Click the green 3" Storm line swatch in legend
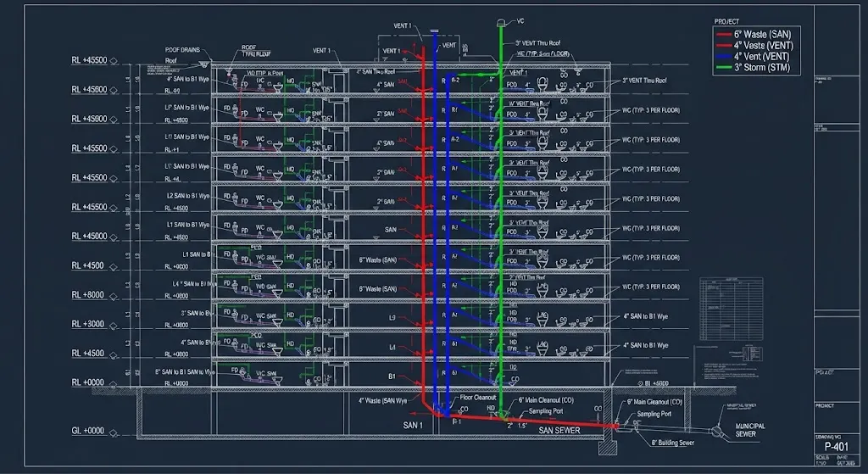Screen dimensions: 868x474 pos(724,68)
